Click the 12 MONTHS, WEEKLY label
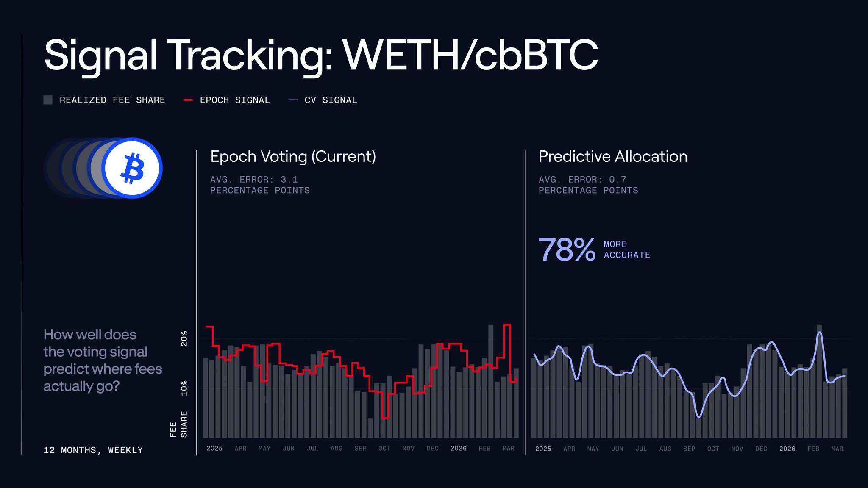This screenshot has width=868, height=488. pos(93,450)
